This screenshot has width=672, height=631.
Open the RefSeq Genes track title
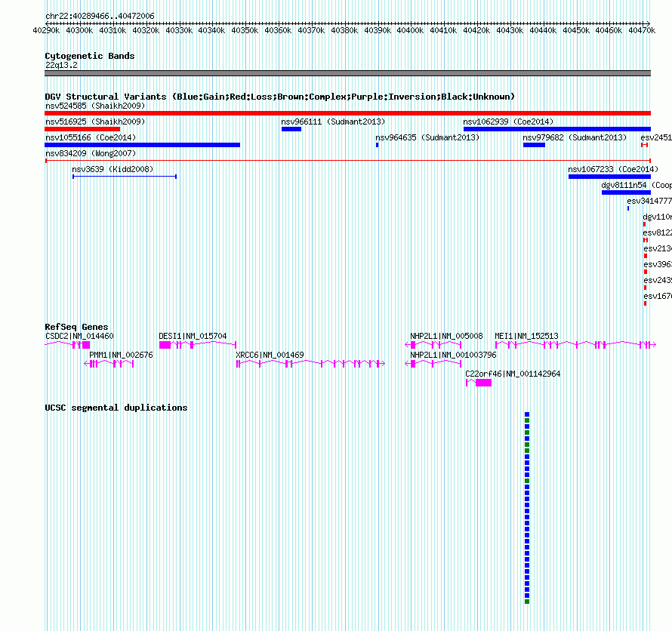(x=76, y=327)
